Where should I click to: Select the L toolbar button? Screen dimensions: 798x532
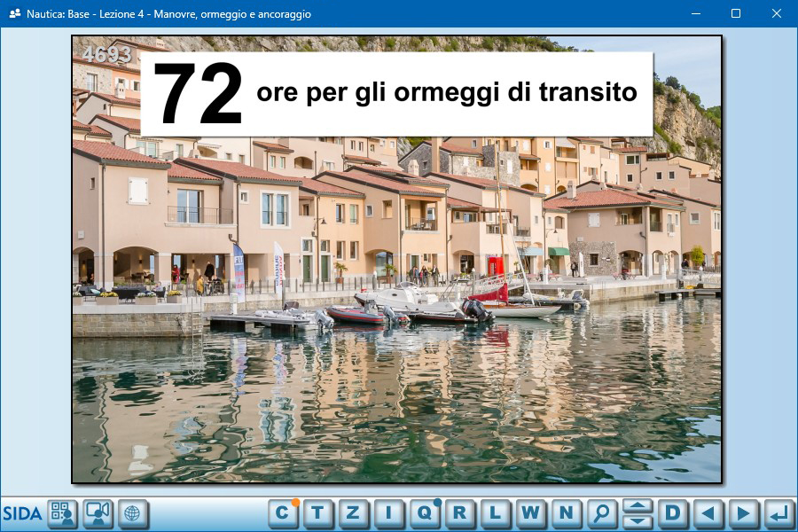click(495, 512)
